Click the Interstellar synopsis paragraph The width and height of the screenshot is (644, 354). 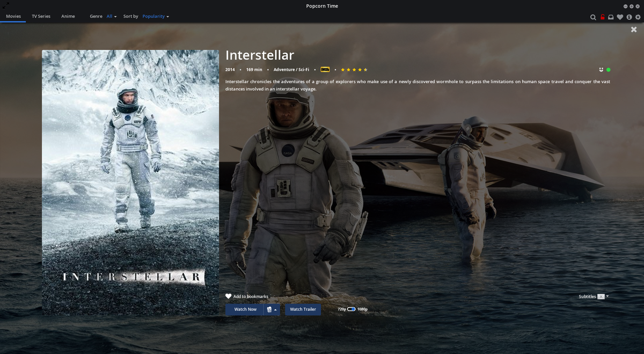tap(418, 85)
